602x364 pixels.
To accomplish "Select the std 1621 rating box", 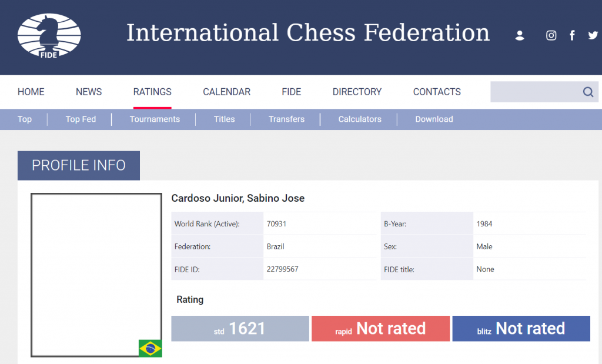I will pyautogui.click(x=240, y=329).
